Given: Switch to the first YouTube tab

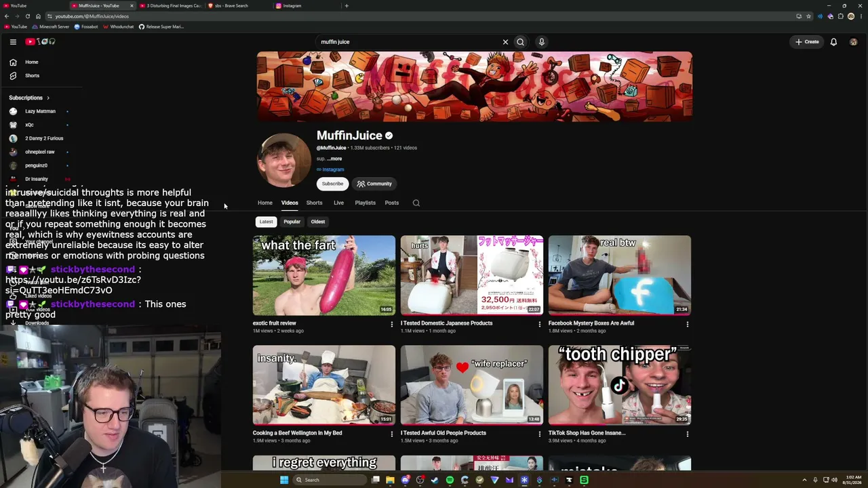Looking at the screenshot, I should 35,5.
